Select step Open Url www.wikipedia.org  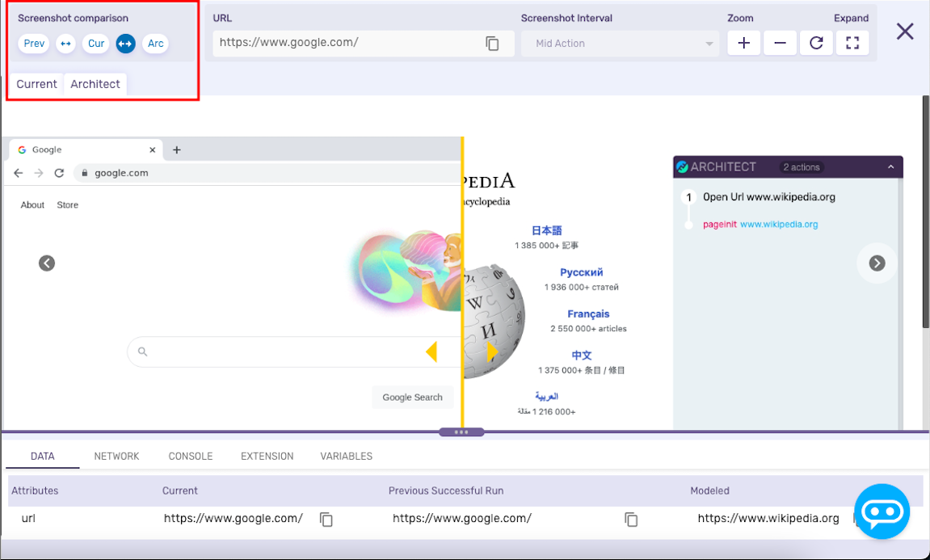[x=768, y=197]
